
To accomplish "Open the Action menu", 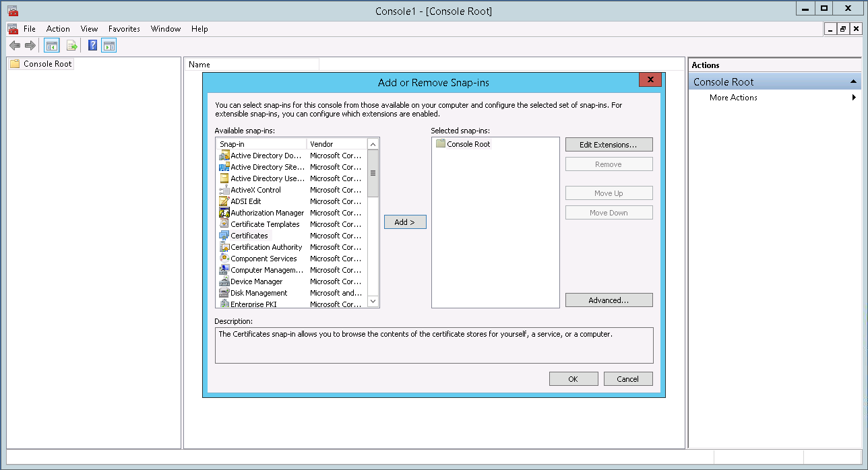I will 58,29.
